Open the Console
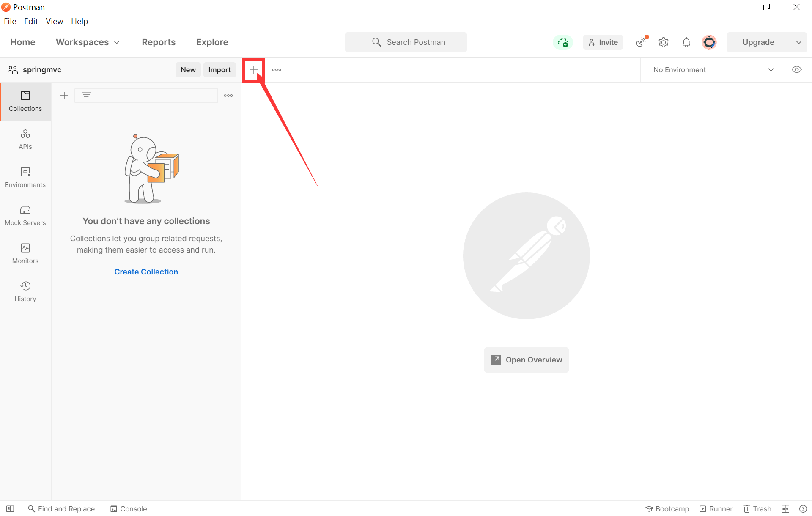The image size is (812, 516). point(129,509)
